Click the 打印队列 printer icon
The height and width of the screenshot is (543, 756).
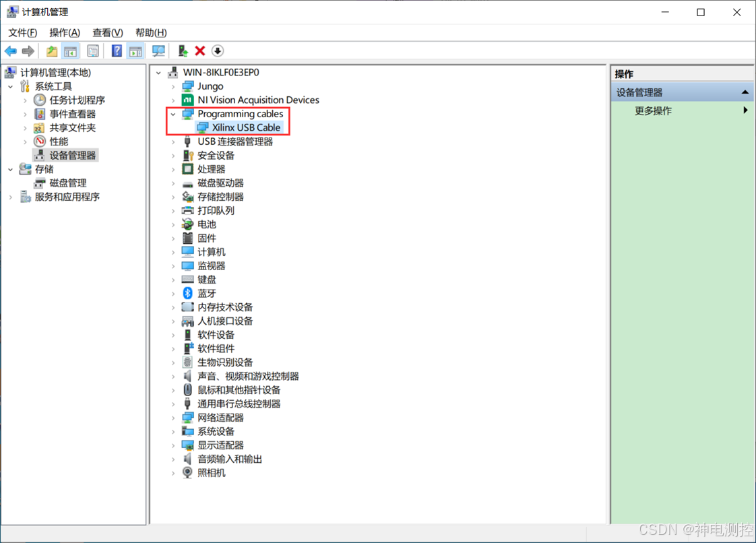point(187,211)
